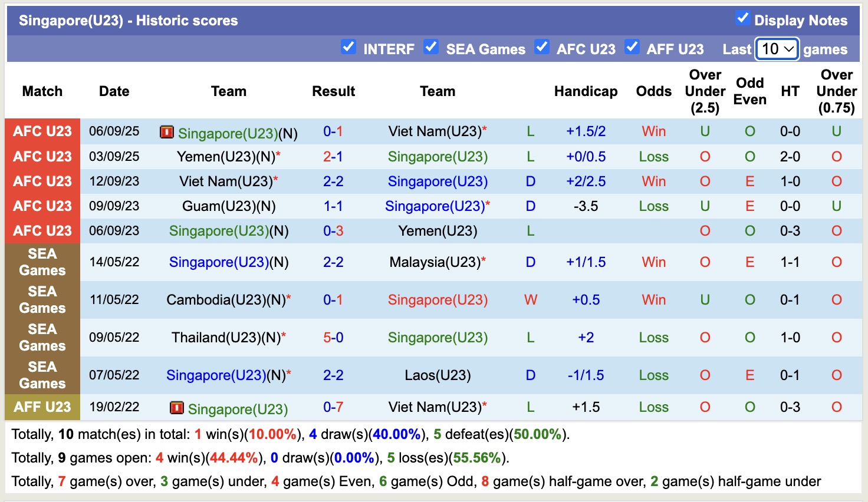Open the Last 10 games dropdown
Image resolution: width=868 pixels, height=502 pixels.
tap(777, 49)
